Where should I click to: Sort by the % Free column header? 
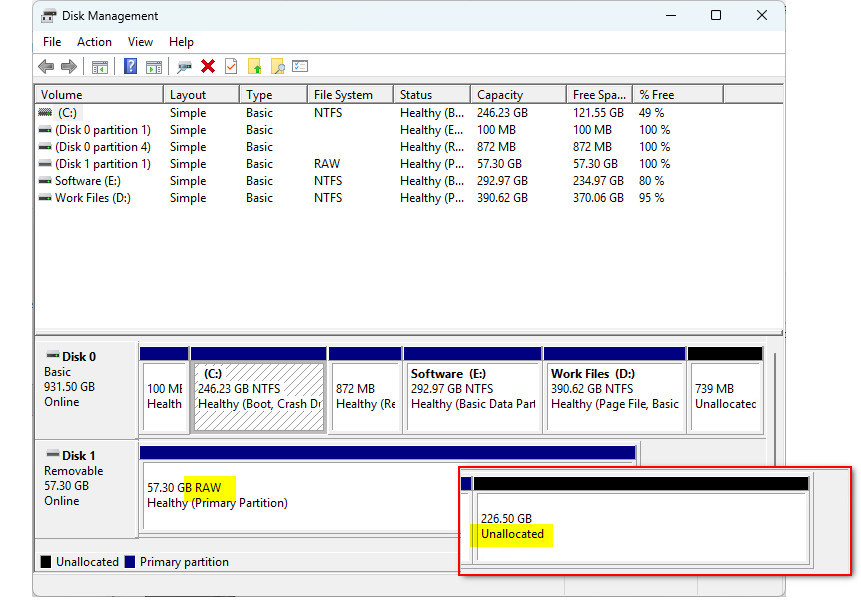point(678,94)
